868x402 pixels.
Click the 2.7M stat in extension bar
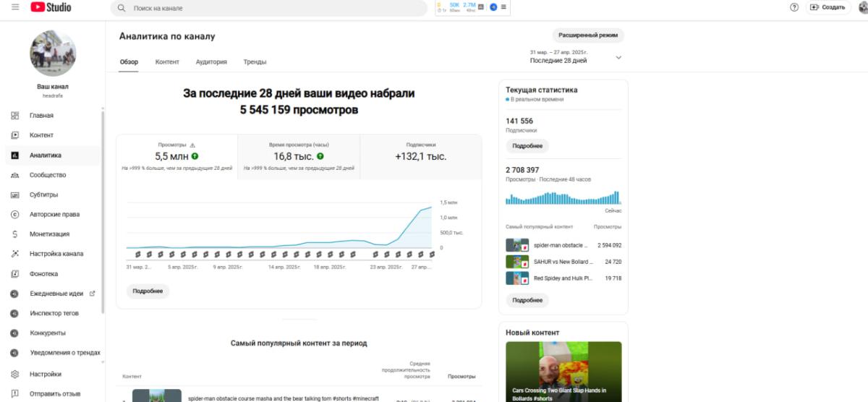pos(469,5)
